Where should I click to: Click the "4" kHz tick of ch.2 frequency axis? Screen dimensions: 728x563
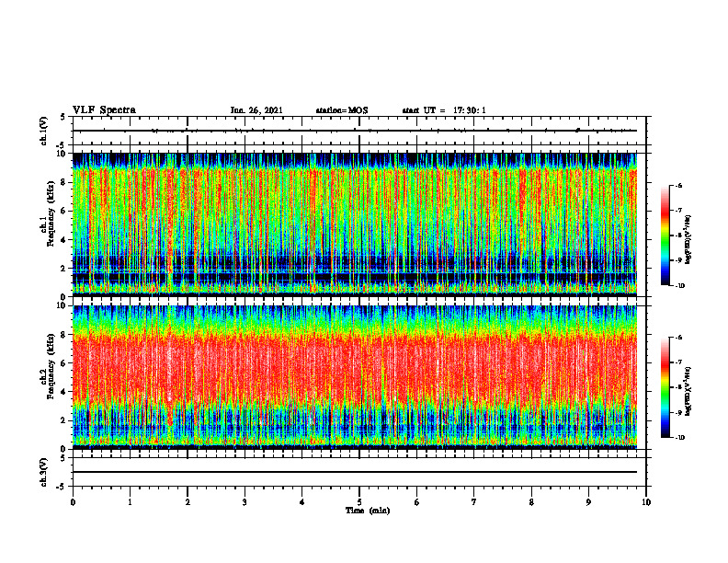coord(64,392)
